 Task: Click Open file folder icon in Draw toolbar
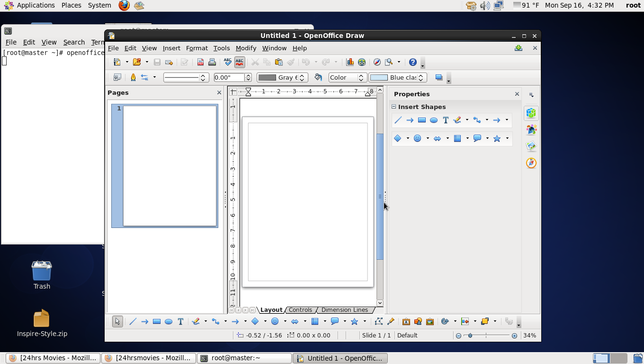point(137,62)
